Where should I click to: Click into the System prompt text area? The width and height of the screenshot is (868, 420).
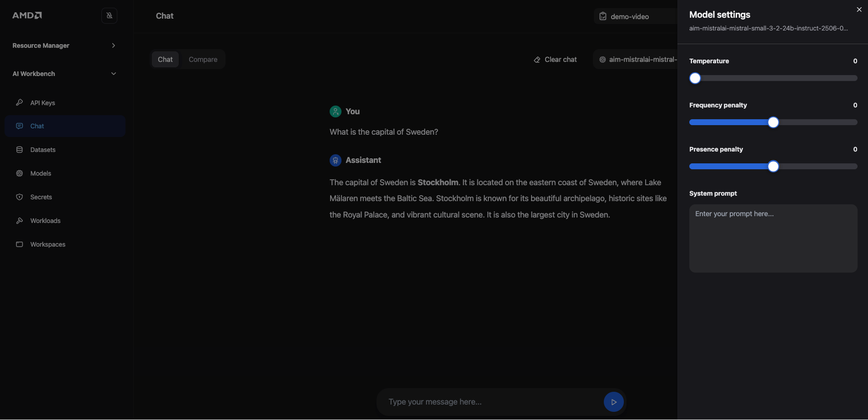(x=773, y=238)
